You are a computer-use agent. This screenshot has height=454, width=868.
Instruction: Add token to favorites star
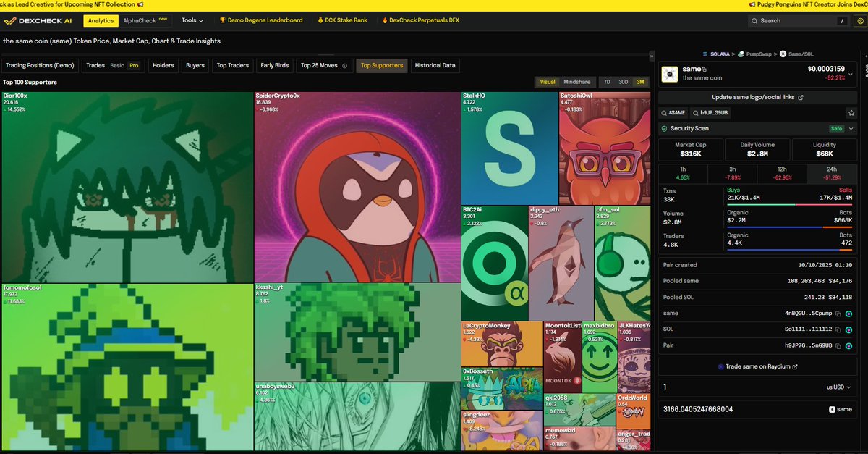(x=851, y=113)
